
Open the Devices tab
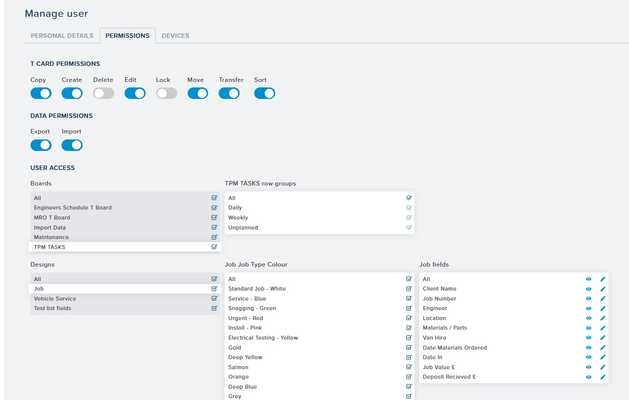[175, 36]
